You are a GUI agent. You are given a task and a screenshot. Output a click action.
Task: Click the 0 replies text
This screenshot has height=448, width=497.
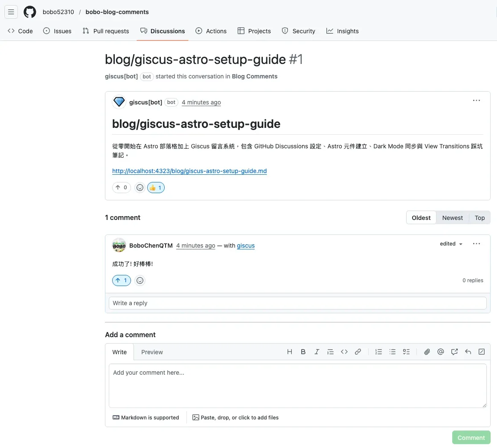473,280
